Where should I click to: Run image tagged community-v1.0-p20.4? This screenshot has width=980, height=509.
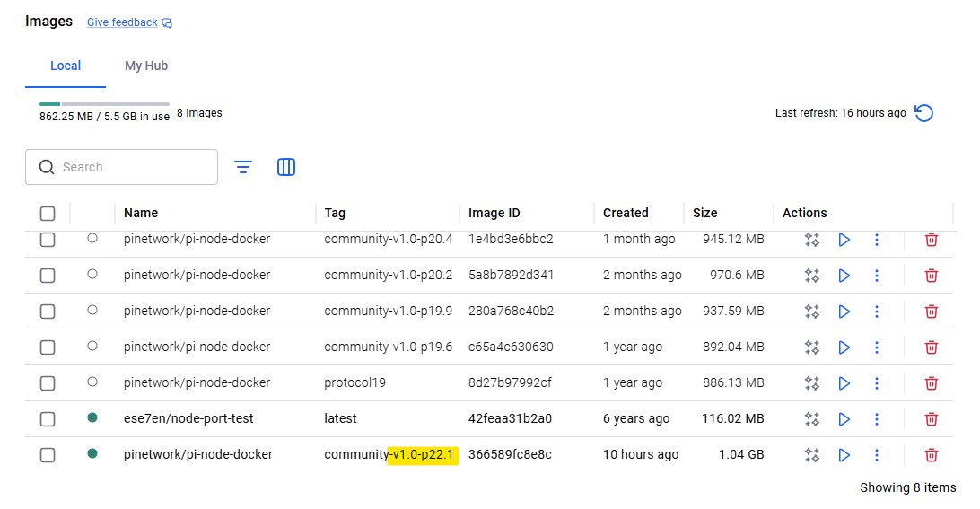(x=844, y=240)
